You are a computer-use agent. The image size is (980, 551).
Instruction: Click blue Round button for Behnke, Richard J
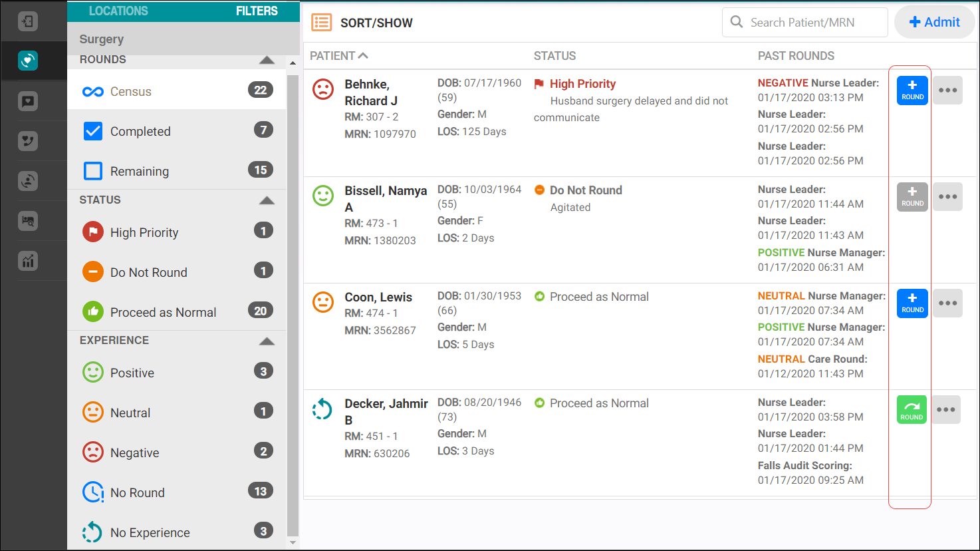point(912,90)
